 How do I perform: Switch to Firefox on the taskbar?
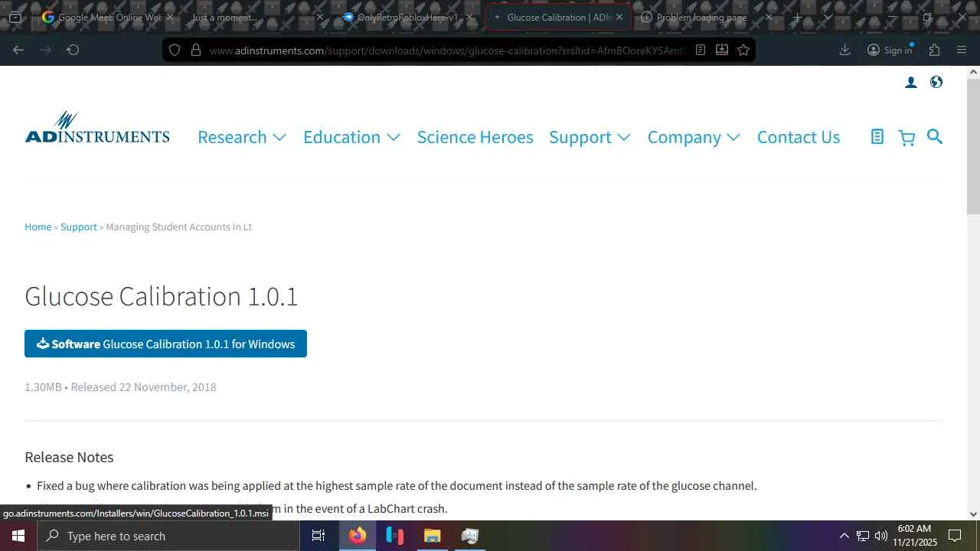coord(358,536)
